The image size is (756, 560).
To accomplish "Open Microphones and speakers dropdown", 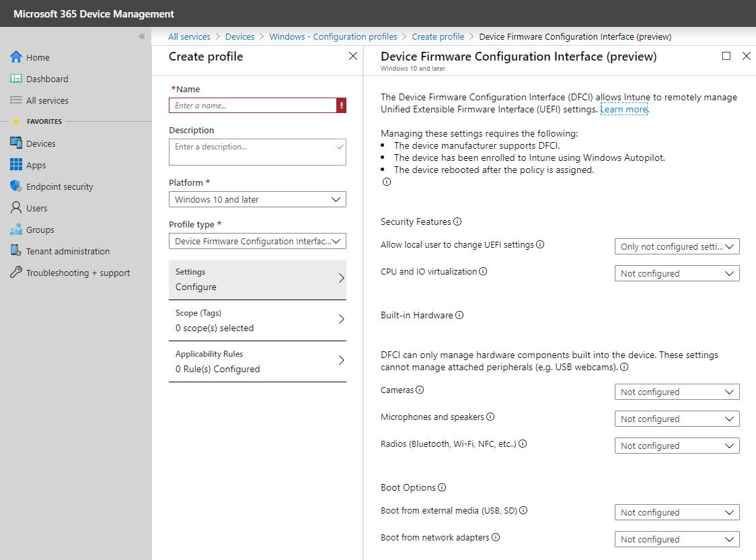I will click(677, 419).
